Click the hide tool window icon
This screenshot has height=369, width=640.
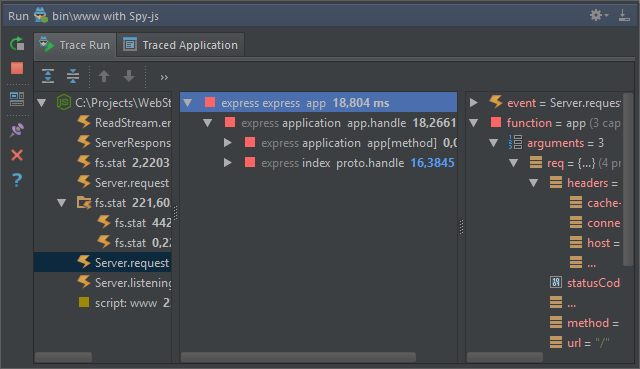[x=624, y=16]
